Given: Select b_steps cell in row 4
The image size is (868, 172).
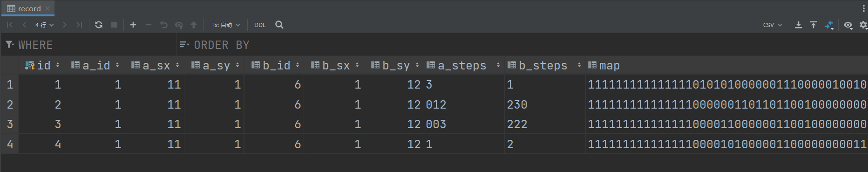Looking at the screenshot, I should click(x=545, y=144).
